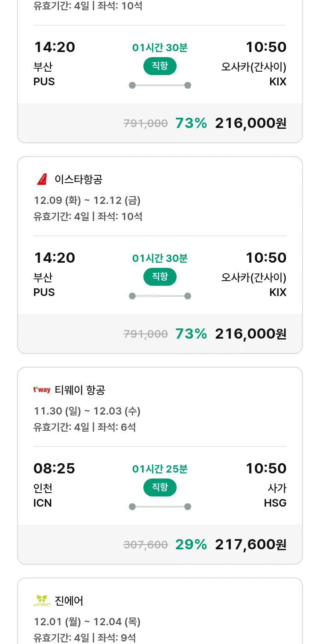Click the Eastar Jet red tail logo
This screenshot has width=320, height=644.
[42, 180]
